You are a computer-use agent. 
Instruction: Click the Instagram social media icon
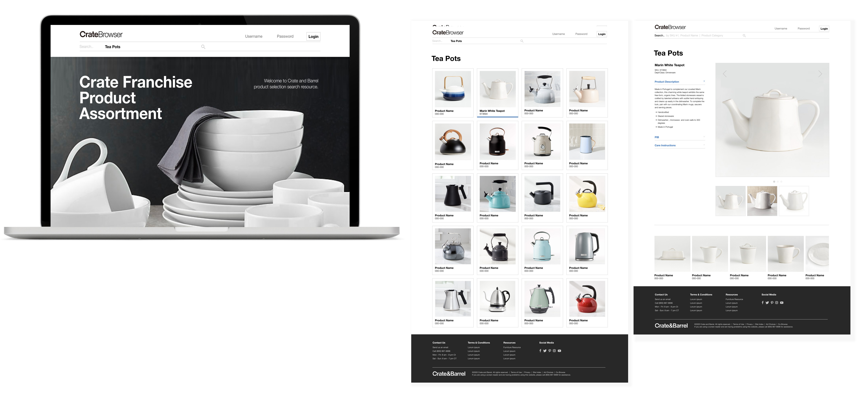(554, 351)
